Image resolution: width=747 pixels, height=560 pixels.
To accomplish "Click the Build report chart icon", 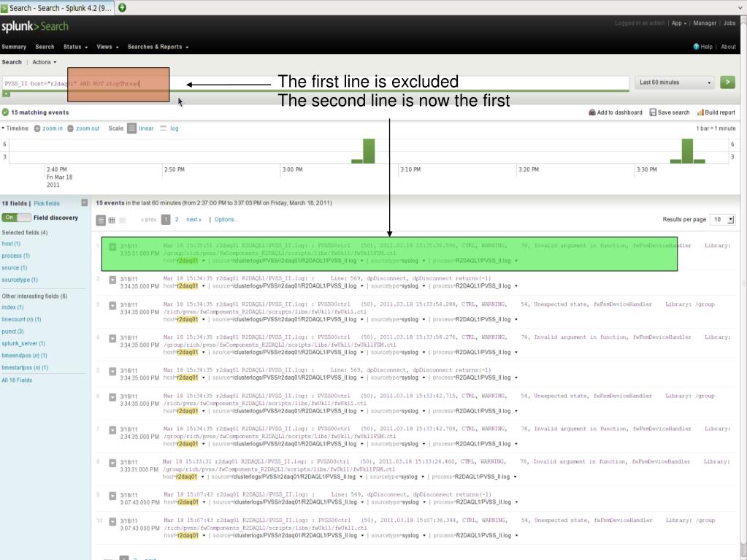I will [x=700, y=113].
